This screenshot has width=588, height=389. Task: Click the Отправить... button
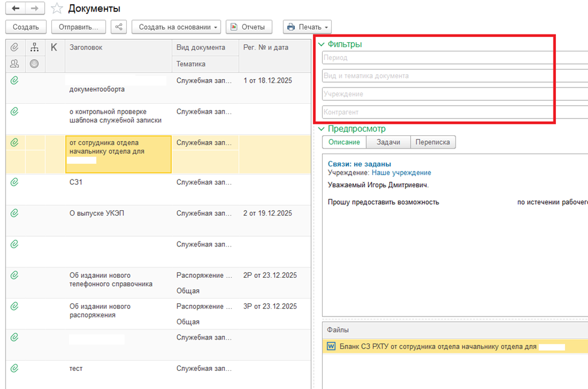[79, 27]
